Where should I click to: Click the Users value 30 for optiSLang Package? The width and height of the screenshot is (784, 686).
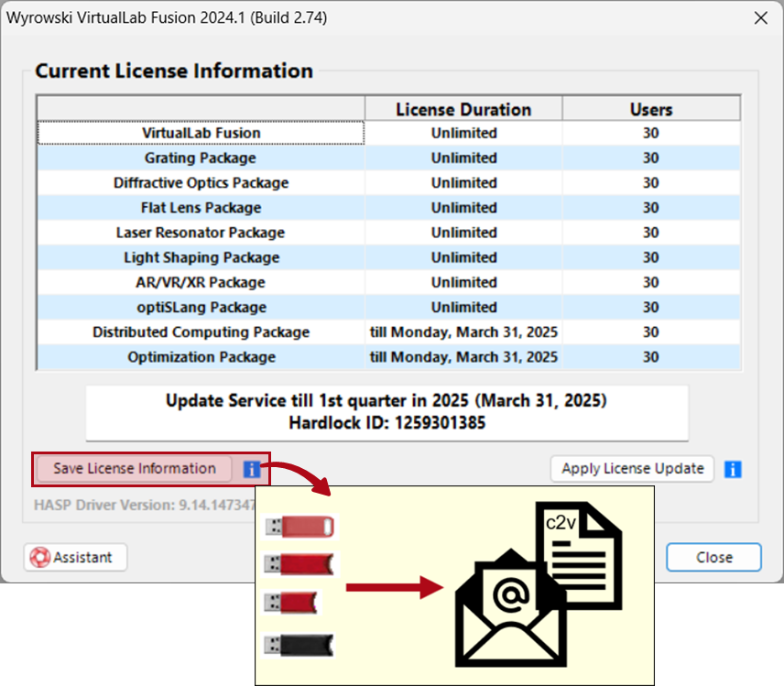651,307
